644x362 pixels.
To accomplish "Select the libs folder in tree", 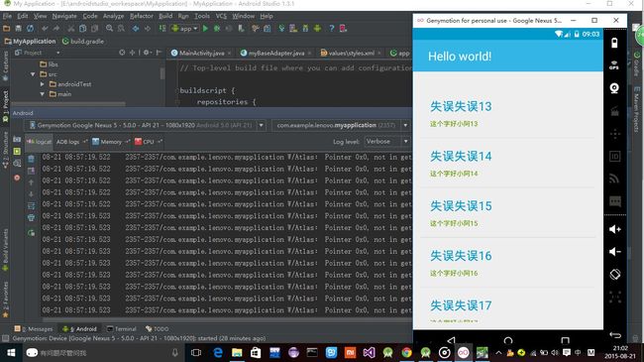I will pyautogui.click(x=49, y=64).
